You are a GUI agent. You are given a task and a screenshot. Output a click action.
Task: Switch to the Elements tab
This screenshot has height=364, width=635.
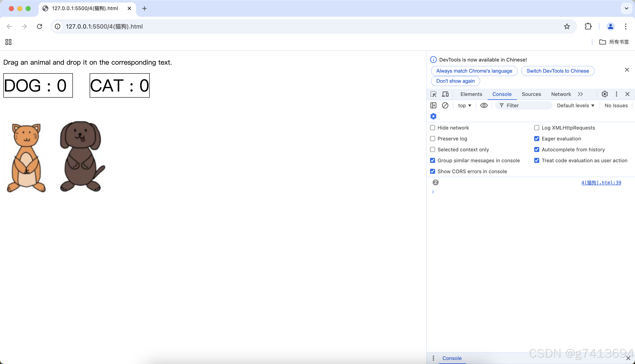pyautogui.click(x=471, y=94)
